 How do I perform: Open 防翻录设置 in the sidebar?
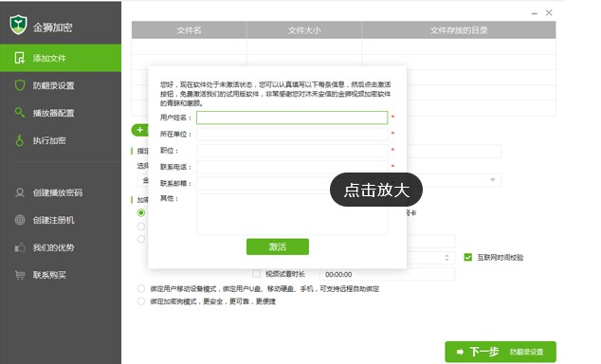tap(61, 85)
